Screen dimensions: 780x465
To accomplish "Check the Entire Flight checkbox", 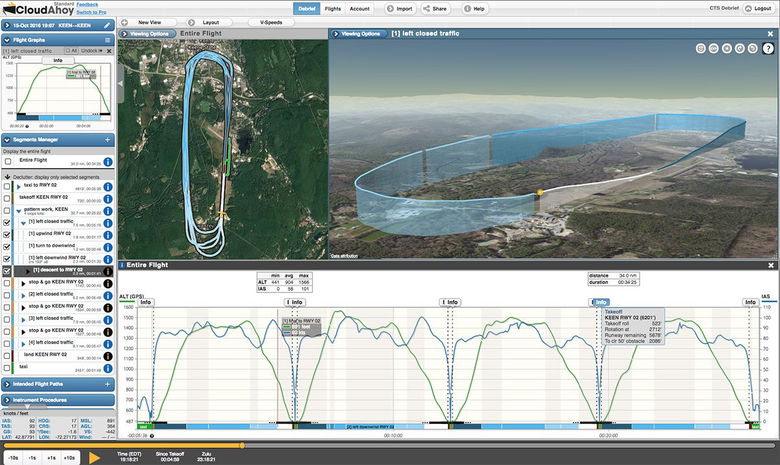I will [8, 162].
